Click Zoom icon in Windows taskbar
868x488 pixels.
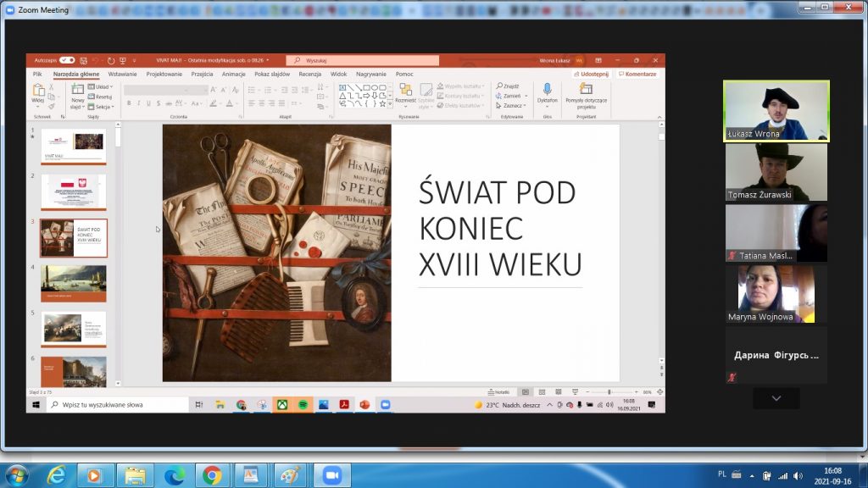(x=331, y=475)
